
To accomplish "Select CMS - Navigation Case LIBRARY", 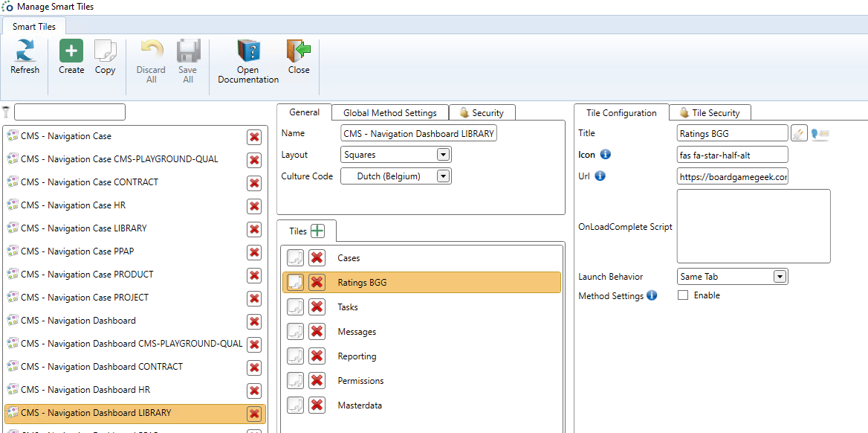I will click(83, 228).
